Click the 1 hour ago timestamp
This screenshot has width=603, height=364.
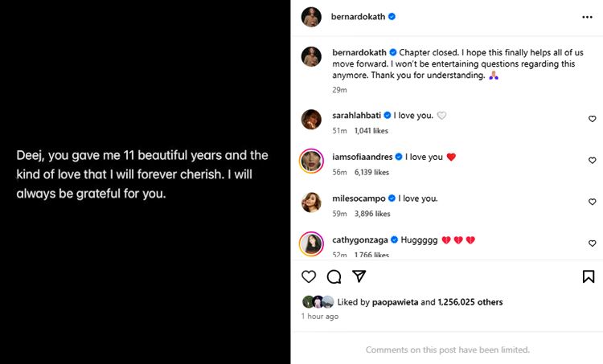(319, 317)
